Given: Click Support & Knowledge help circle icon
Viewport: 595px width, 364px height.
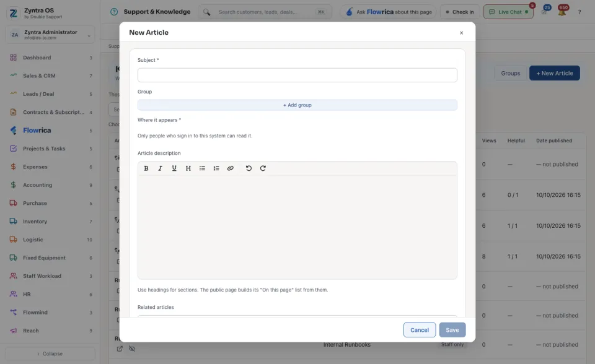Looking at the screenshot, I should (114, 12).
